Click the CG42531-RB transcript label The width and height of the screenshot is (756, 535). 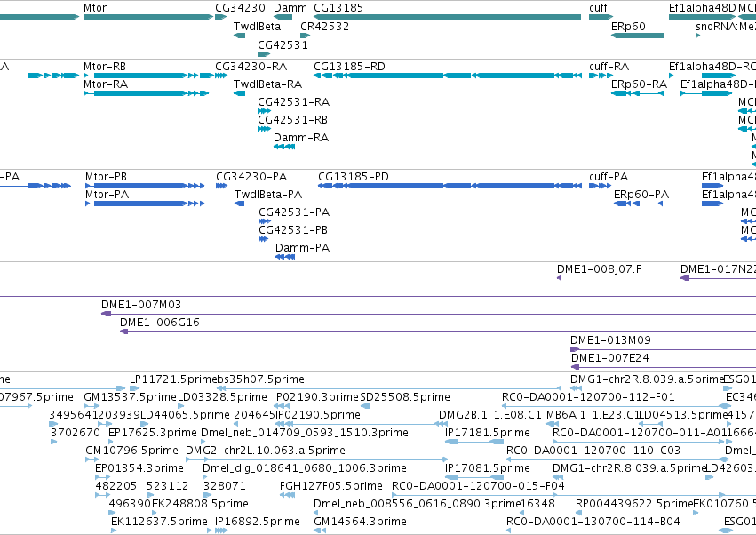point(292,120)
